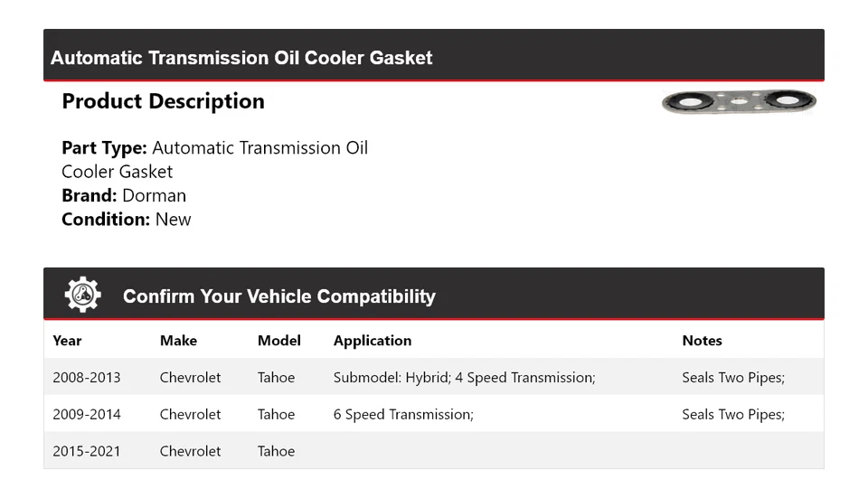Click the Notes column header
The width and height of the screenshot is (868, 498).
pyautogui.click(x=702, y=341)
